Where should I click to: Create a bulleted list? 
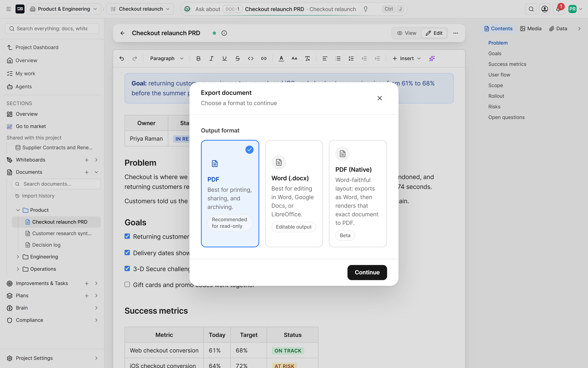(338, 58)
